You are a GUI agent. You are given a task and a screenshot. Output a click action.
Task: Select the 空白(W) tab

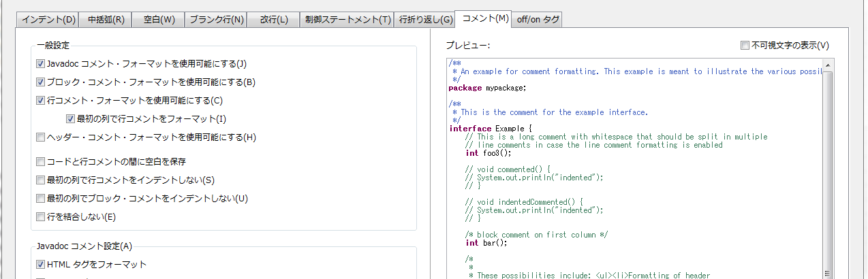[x=158, y=19]
